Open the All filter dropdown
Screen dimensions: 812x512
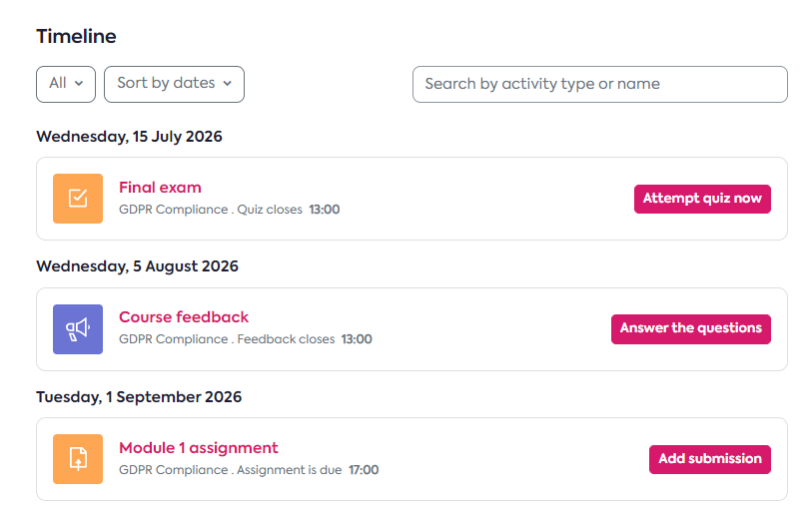[66, 84]
